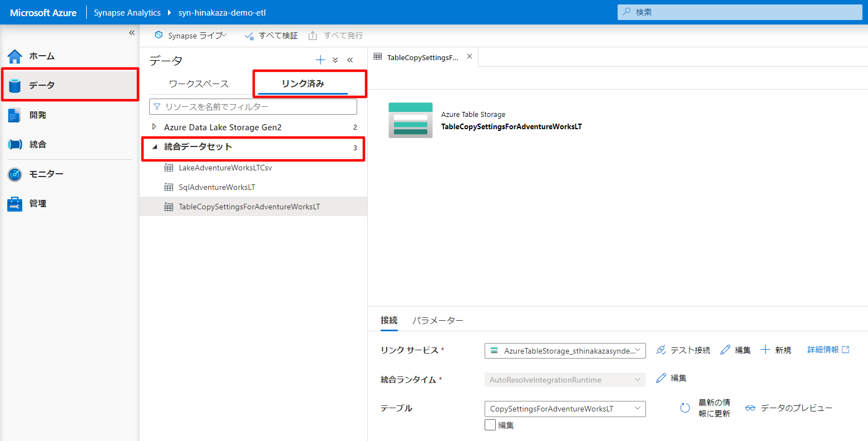
Task: Click the Synapse live mode icon
Action: [x=159, y=35]
